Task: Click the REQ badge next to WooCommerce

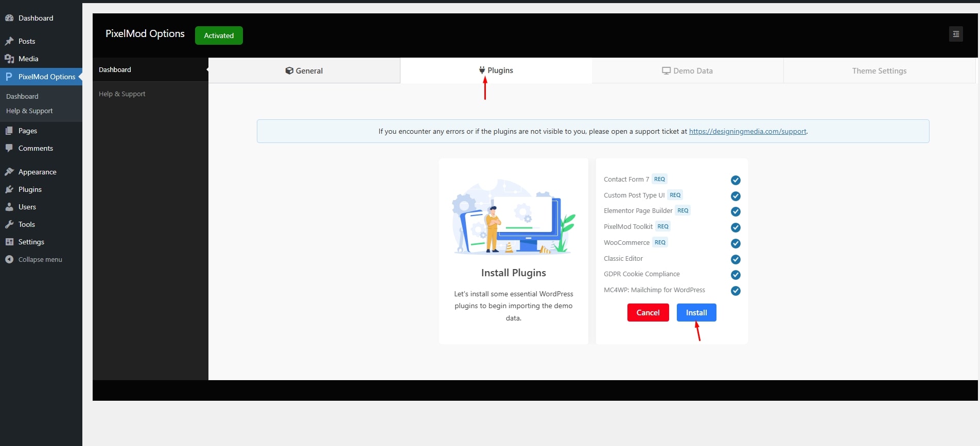Action: (x=660, y=242)
